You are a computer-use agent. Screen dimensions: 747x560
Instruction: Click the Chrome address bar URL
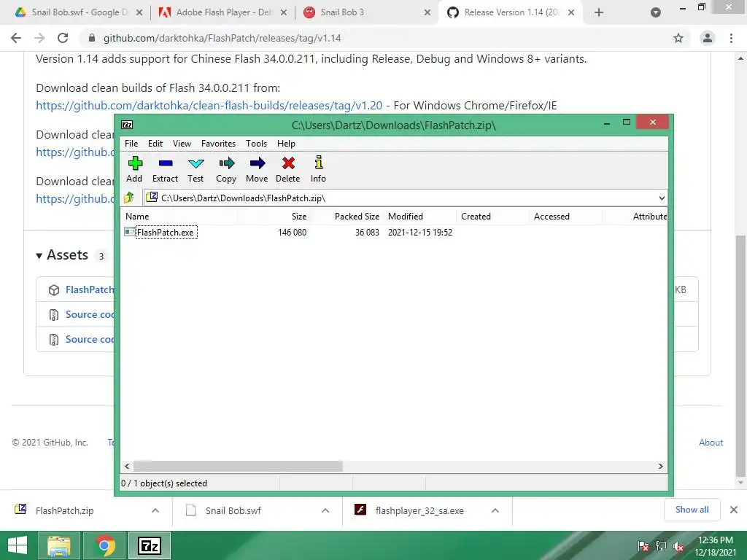[222, 38]
